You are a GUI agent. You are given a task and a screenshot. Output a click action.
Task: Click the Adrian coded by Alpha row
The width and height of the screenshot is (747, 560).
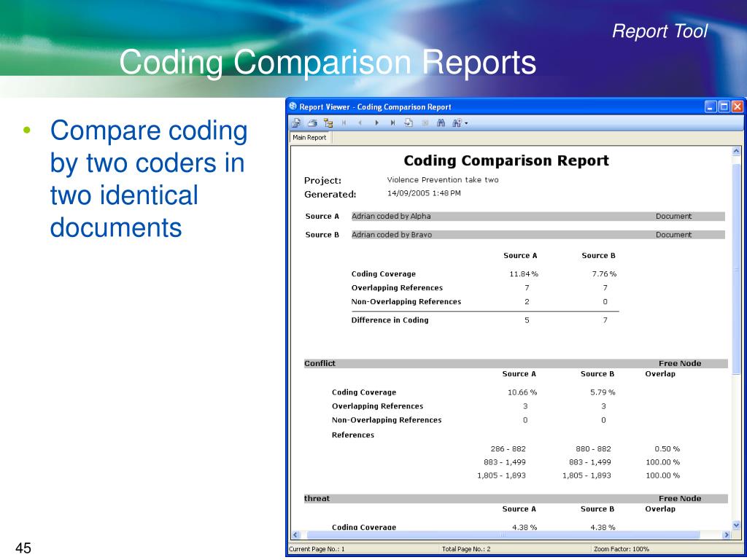(x=538, y=216)
